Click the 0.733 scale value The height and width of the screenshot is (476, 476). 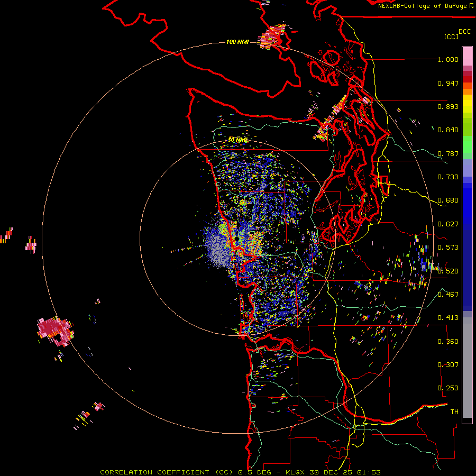click(448, 177)
